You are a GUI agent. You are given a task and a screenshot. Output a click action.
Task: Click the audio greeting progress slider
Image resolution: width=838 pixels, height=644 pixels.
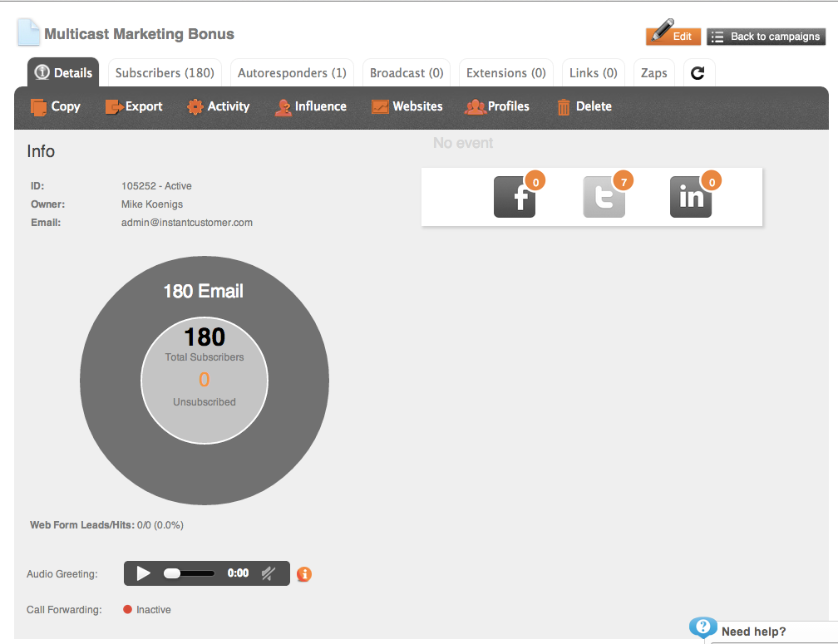tap(189, 573)
